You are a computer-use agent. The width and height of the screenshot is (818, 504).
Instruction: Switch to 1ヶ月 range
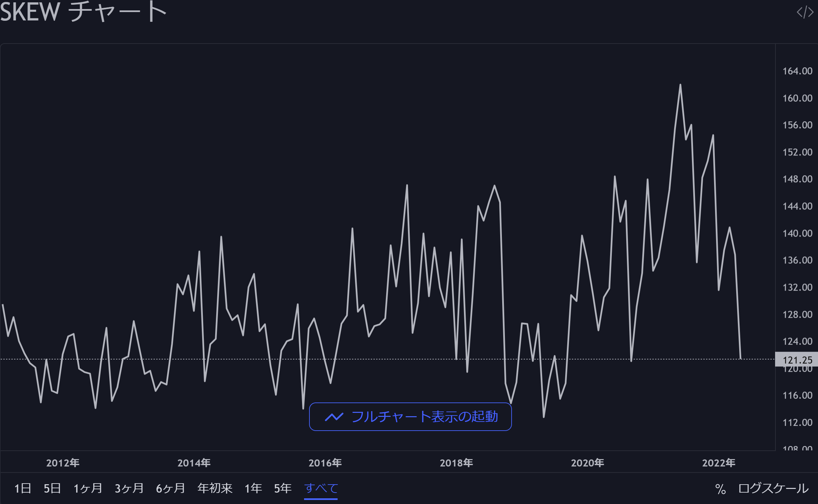pos(88,488)
